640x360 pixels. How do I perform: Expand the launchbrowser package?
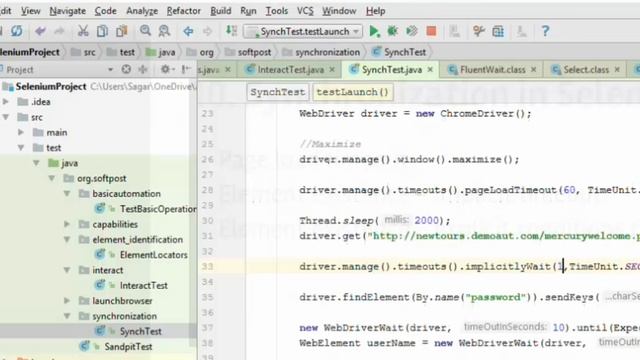pyautogui.click(x=67, y=301)
